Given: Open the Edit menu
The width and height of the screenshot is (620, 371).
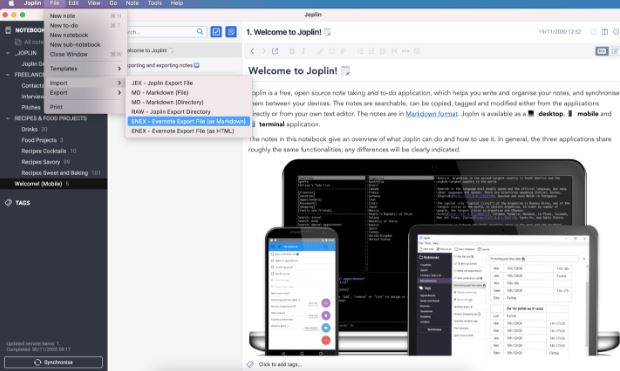Looking at the screenshot, I should (74, 3).
